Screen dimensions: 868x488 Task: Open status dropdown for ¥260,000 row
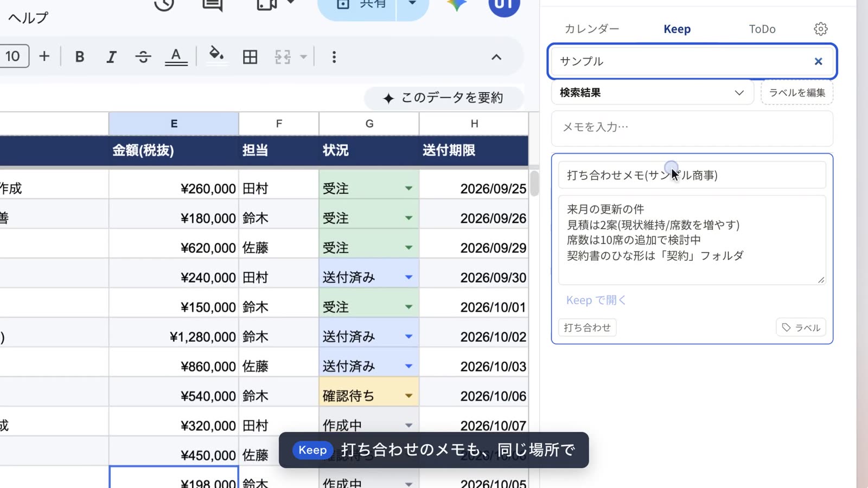coord(409,189)
